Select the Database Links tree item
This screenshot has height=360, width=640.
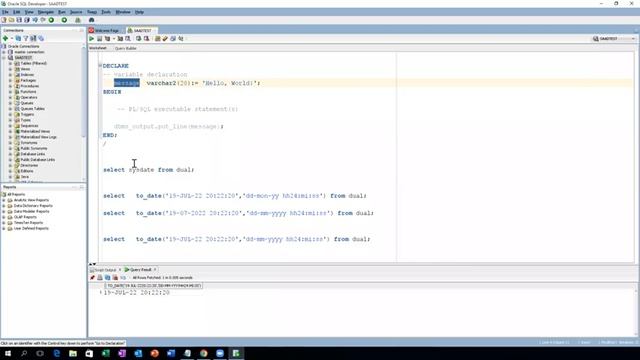click(33, 154)
